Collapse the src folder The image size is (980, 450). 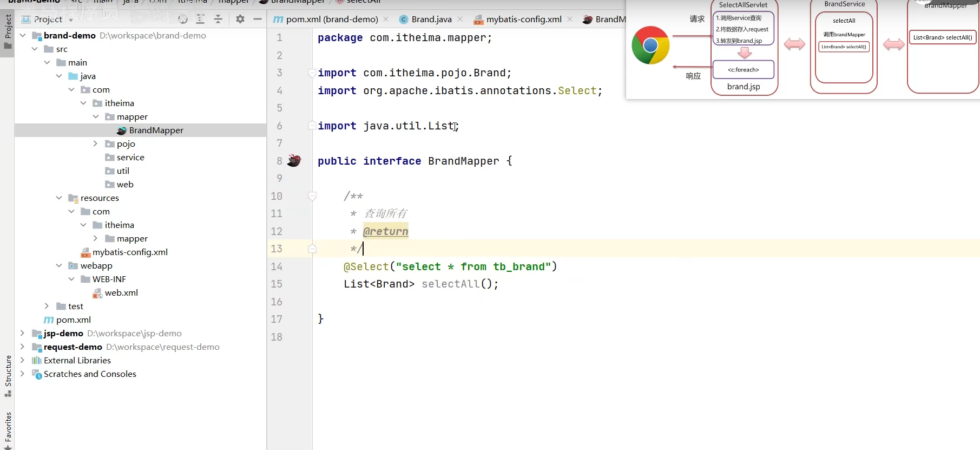coord(35,49)
